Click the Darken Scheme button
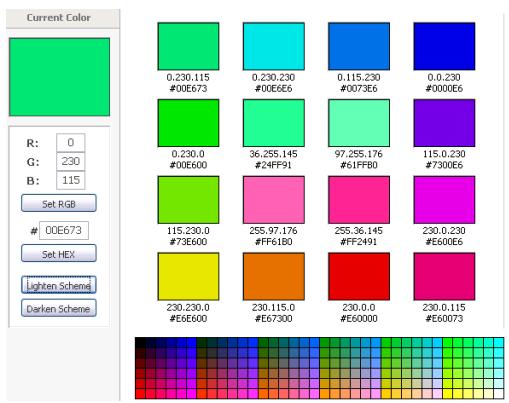This screenshot has height=403, width=509. (59, 308)
